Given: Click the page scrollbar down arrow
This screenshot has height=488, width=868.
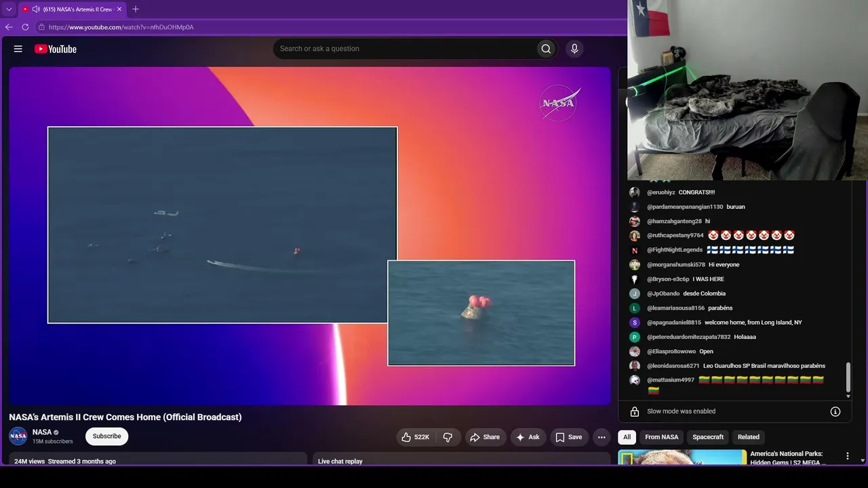Looking at the screenshot, I should (863, 461).
